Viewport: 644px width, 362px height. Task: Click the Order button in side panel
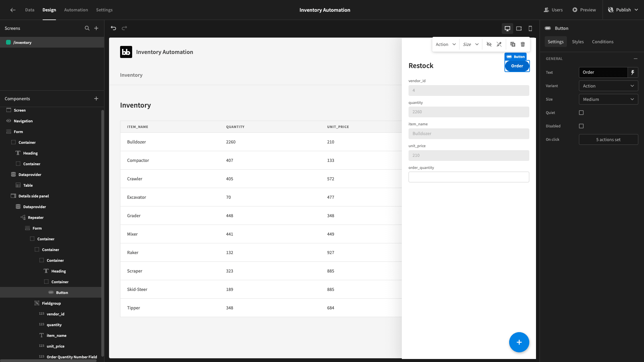pyautogui.click(x=517, y=66)
